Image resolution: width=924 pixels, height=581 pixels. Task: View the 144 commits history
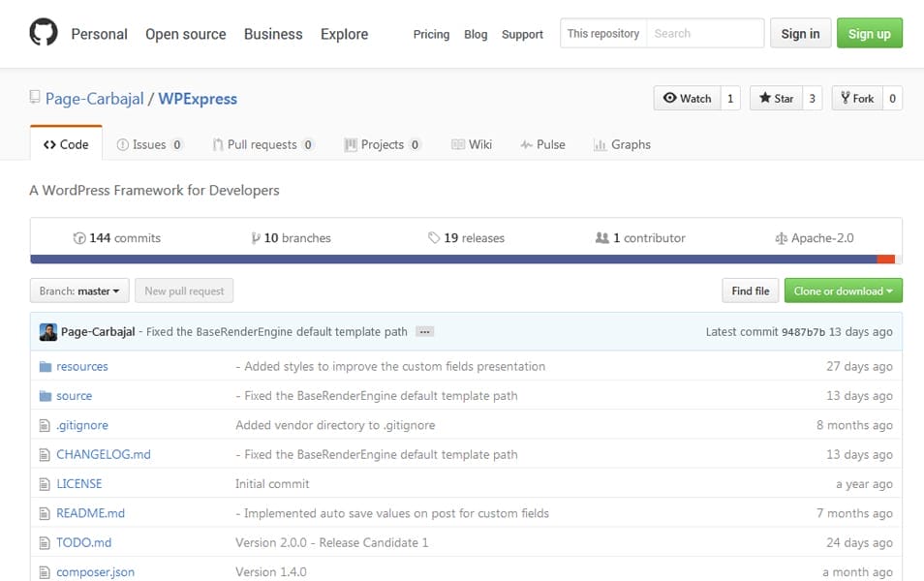pos(116,238)
